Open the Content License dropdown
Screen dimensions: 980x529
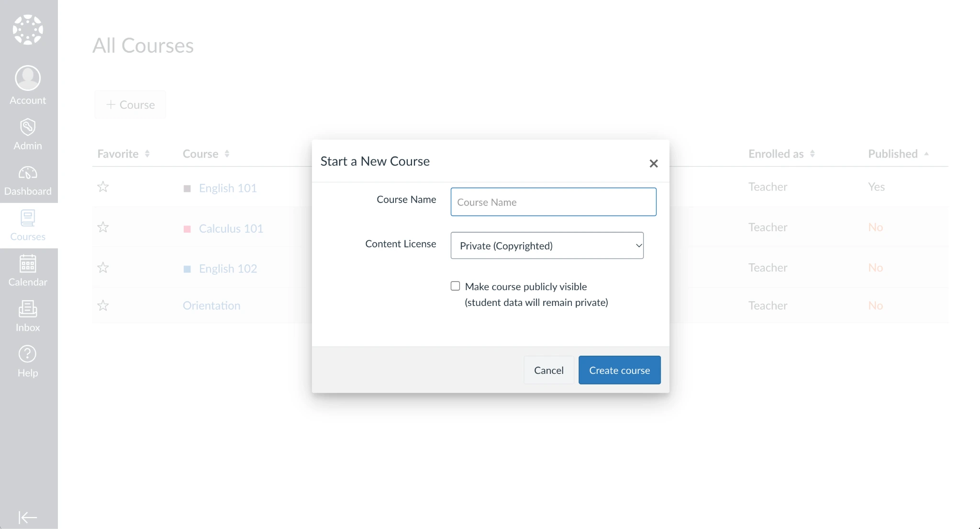click(x=547, y=246)
